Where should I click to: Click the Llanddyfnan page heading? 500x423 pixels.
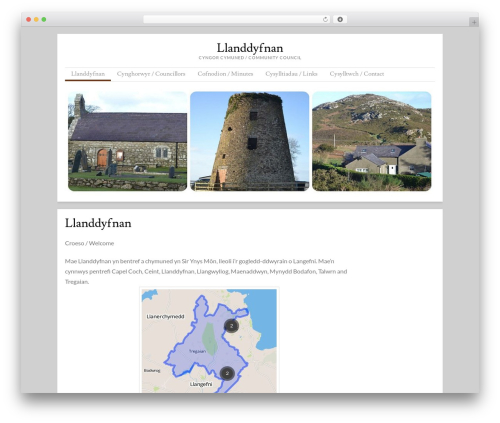click(x=98, y=223)
